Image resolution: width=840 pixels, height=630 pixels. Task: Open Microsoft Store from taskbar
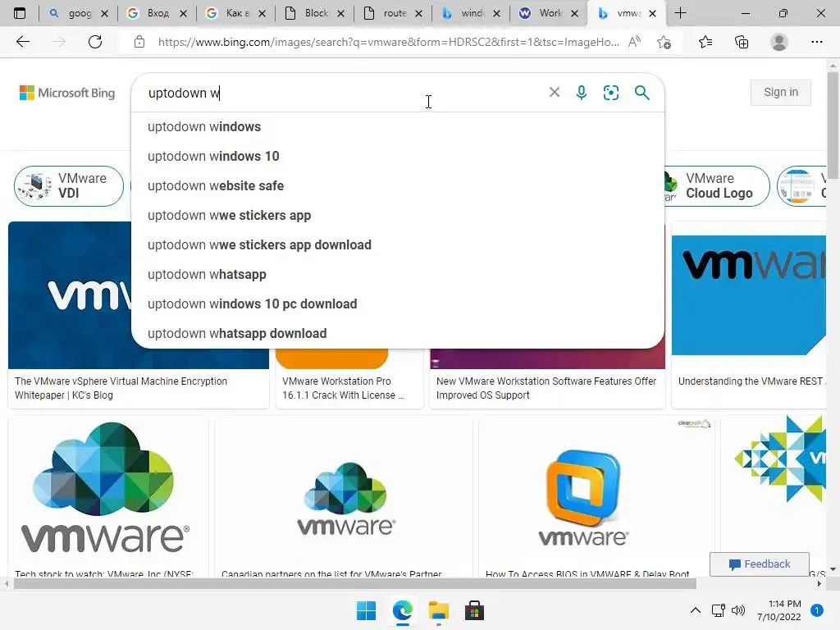click(474, 610)
